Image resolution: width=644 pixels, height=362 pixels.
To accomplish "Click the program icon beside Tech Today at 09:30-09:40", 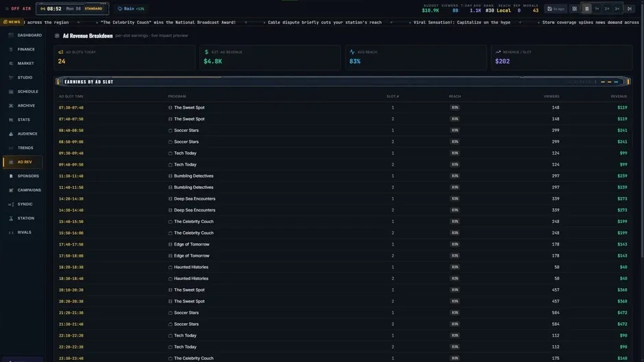I will (x=171, y=153).
